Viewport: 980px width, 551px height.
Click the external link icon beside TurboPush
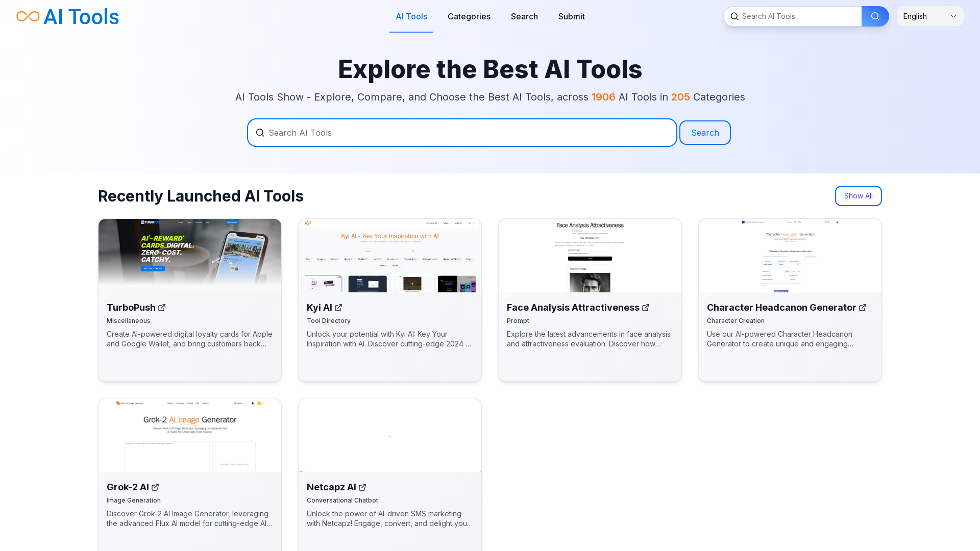(162, 308)
